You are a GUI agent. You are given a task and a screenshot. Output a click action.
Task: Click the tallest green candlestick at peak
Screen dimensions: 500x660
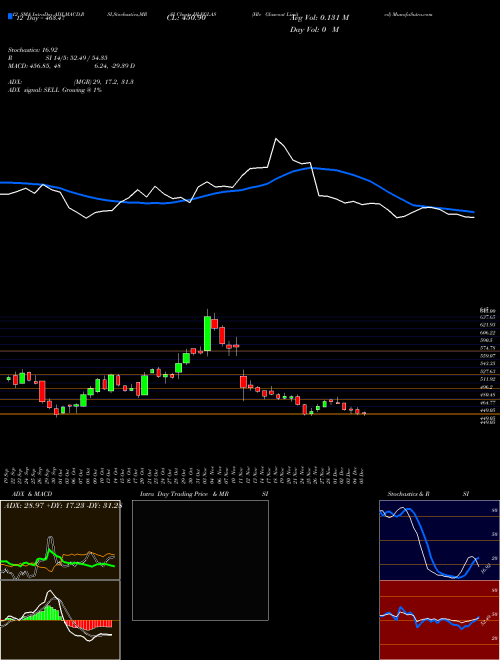click(x=207, y=333)
